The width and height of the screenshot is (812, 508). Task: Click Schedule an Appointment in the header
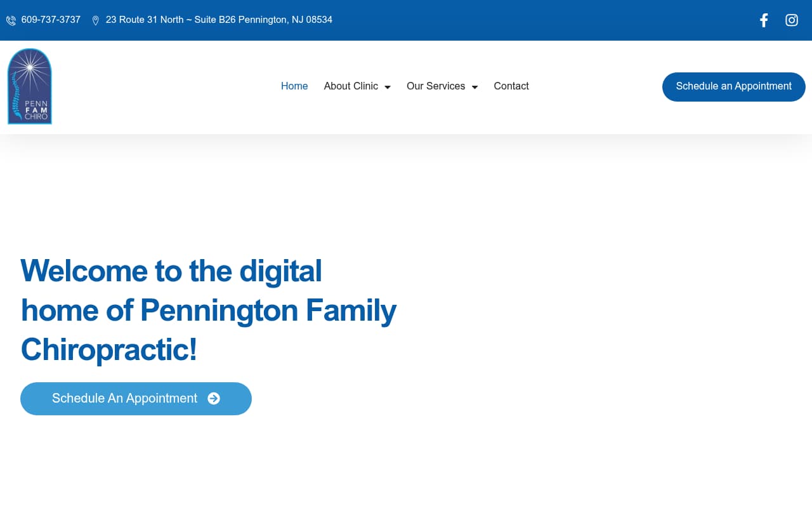coord(734,86)
